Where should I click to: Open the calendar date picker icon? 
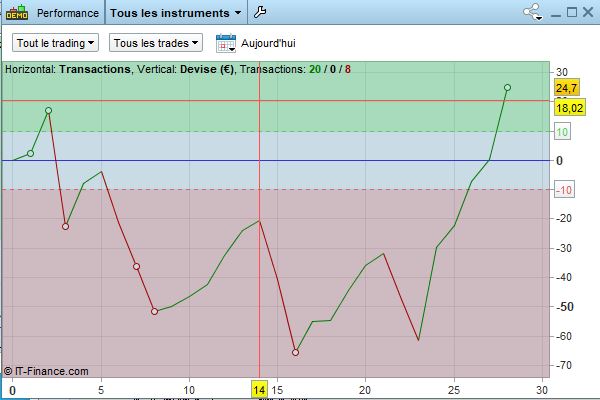click(x=226, y=43)
